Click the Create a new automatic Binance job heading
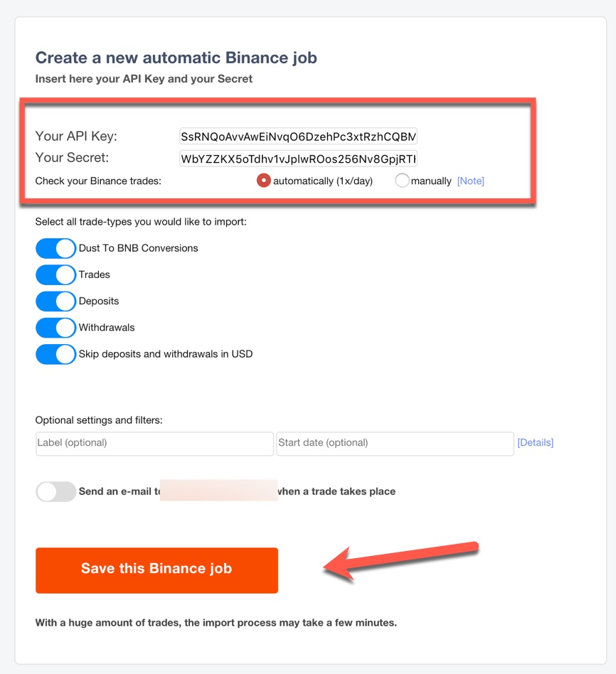Screen dimensions: 616x674 pos(176,58)
